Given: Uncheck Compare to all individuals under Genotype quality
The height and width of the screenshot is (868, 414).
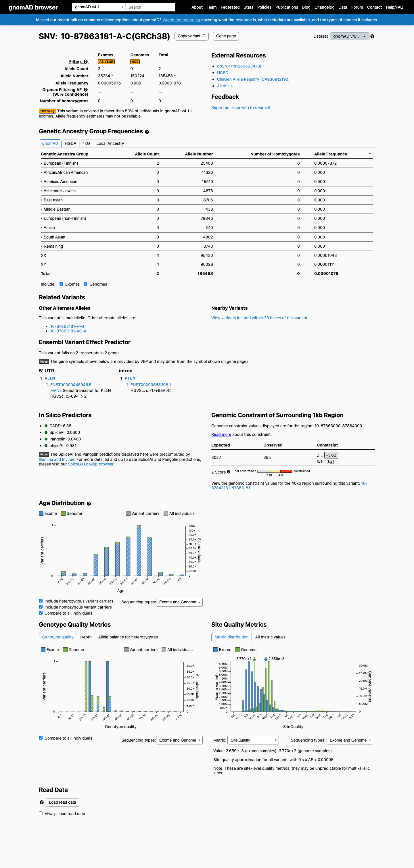Looking at the screenshot, I should coord(41,738).
